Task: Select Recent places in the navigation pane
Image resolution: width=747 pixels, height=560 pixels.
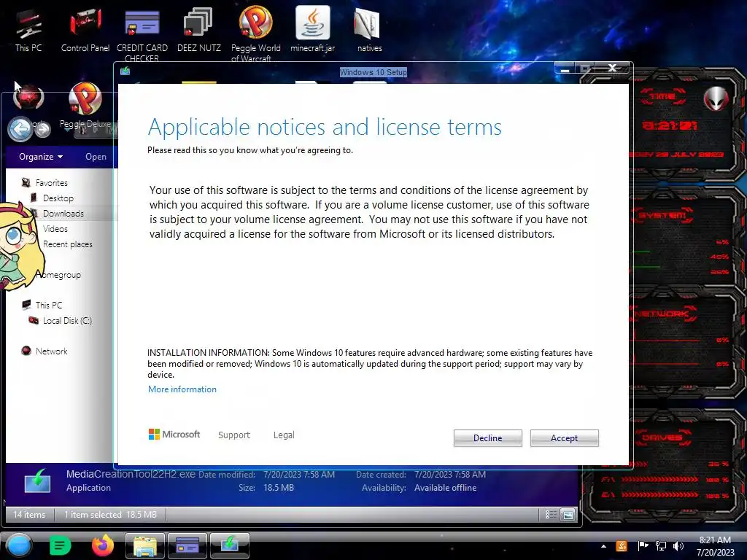Action: (68, 244)
